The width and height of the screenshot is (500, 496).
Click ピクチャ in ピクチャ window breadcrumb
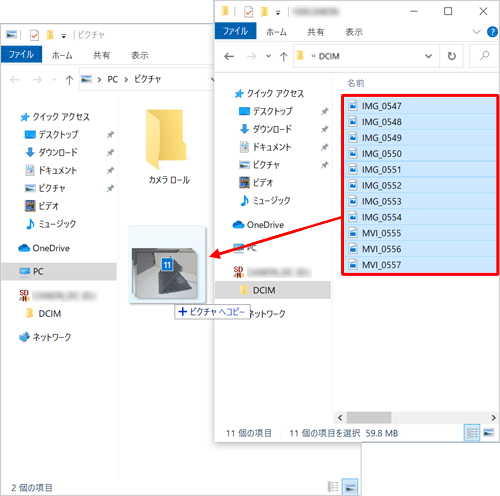click(x=148, y=79)
